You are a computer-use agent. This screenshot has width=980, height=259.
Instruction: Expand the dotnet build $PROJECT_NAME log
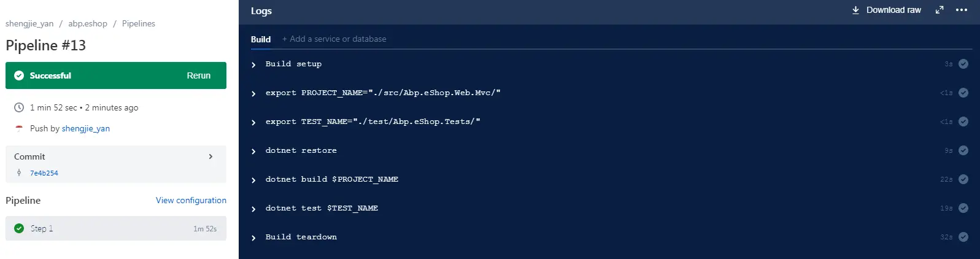click(x=253, y=180)
